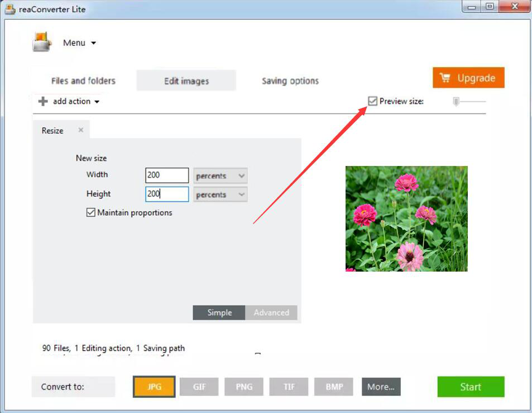Click the 'Convert to:' label
Image resolution: width=532 pixels, height=413 pixels.
pos(63,387)
